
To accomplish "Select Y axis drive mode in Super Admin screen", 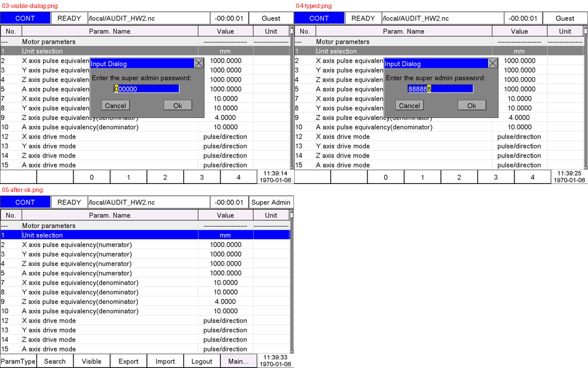I will point(145,330).
